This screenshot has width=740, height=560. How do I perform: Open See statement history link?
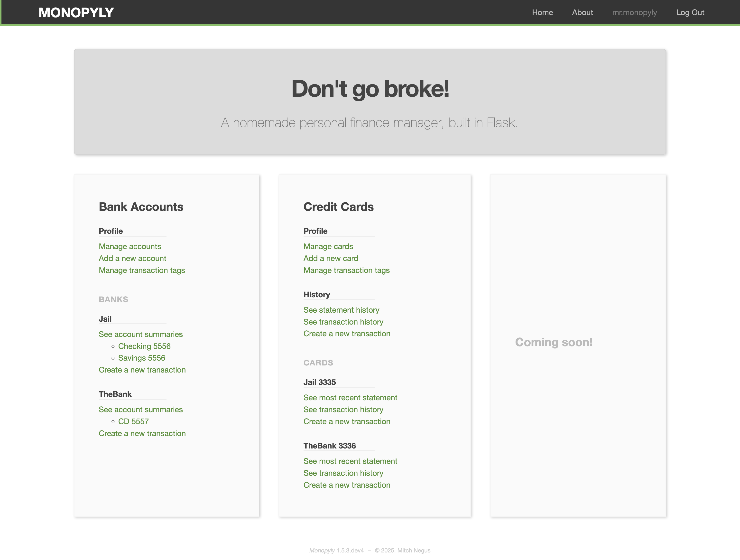(x=341, y=310)
